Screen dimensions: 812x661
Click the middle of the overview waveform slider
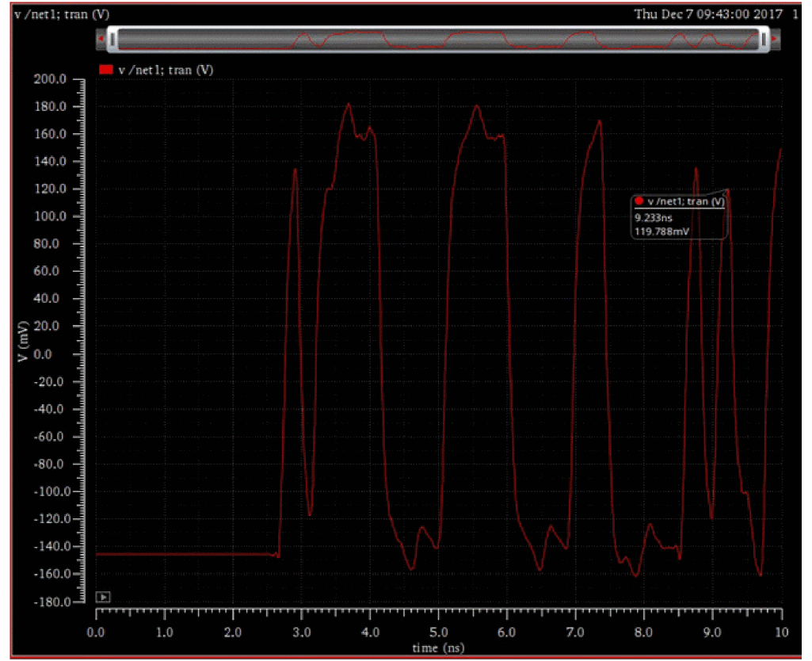(438, 38)
